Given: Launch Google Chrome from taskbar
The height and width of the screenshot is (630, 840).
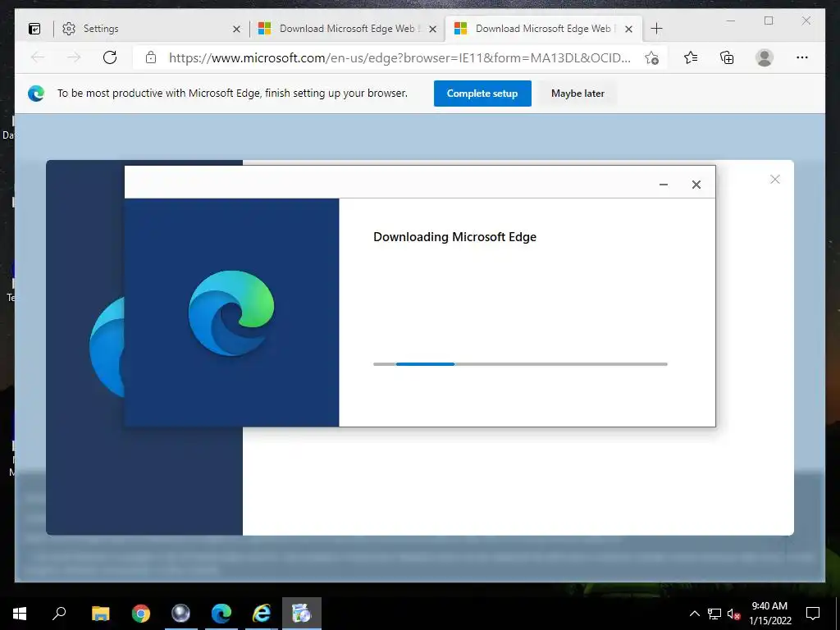Looking at the screenshot, I should [x=141, y=614].
